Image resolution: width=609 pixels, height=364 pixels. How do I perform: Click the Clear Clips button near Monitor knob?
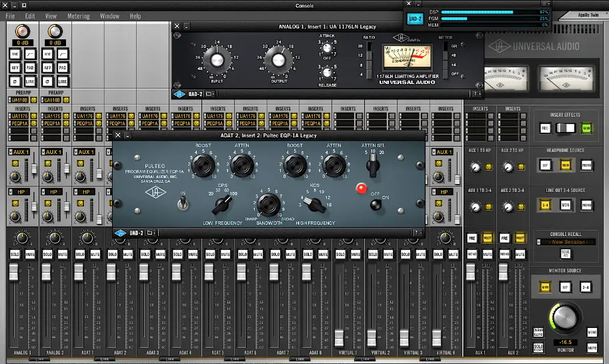[x=538, y=332]
